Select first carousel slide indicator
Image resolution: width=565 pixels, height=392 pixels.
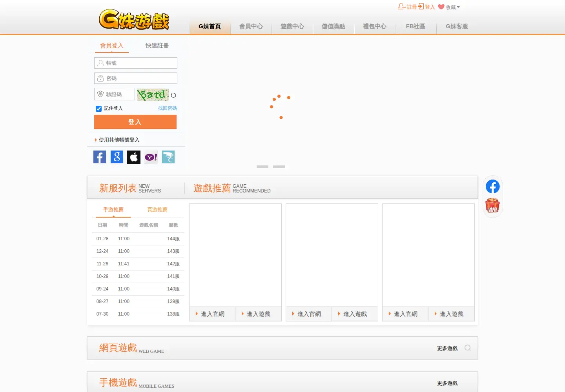point(262,167)
